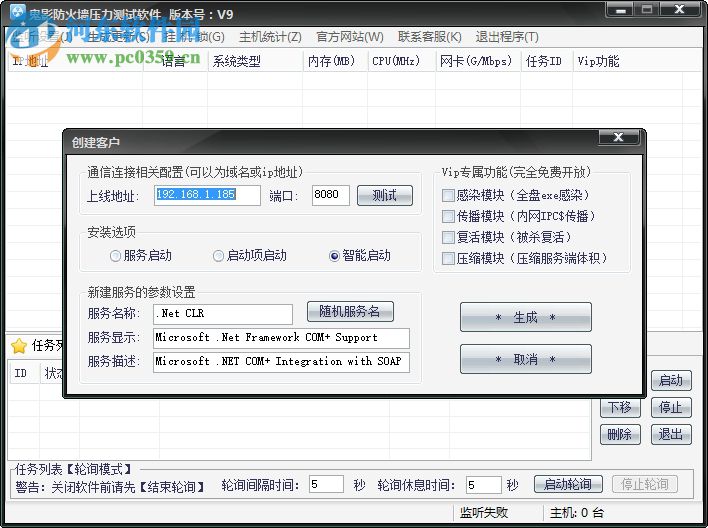Open the 联系客服(K) menu
This screenshot has height=528, width=708.
coord(429,37)
